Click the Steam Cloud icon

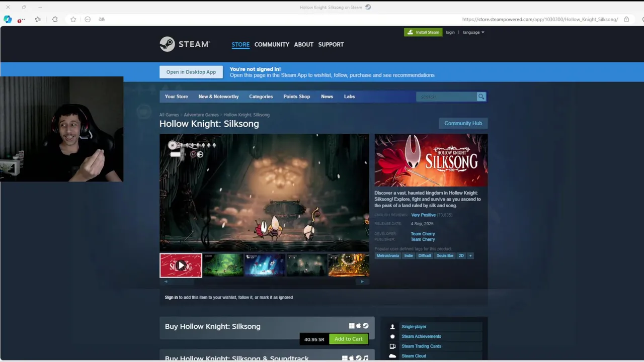pos(392,356)
